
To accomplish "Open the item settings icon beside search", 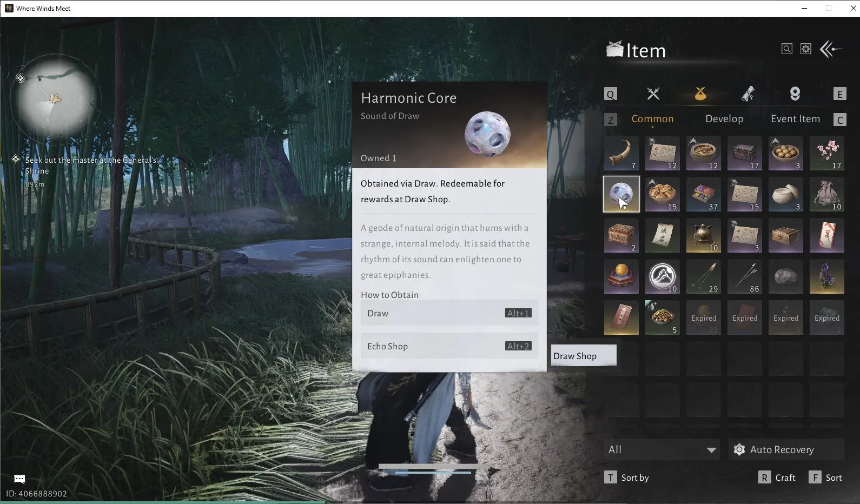I will (806, 49).
